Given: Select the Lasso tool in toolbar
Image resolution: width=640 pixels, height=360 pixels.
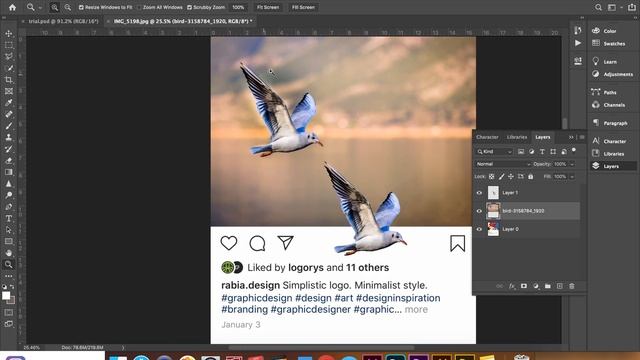Looking at the screenshot, I should pyautogui.click(x=9, y=56).
